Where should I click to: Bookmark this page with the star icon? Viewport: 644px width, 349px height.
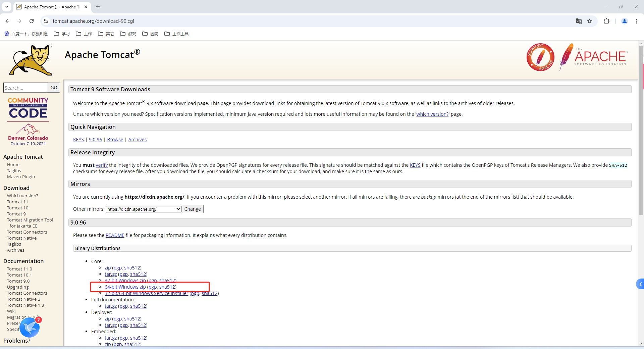click(x=590, y=21)
